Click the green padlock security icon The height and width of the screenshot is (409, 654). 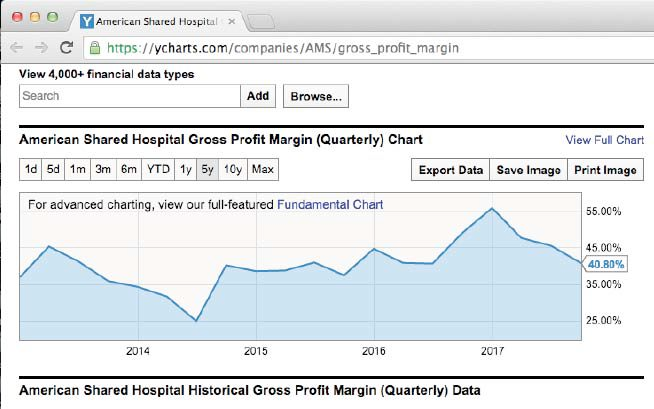click(95, 48)
